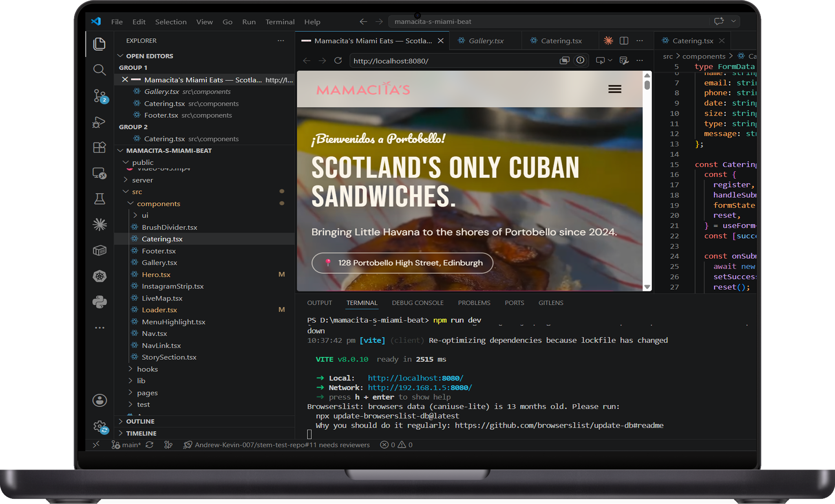Open Hero.tsx in the file tree
This screenshot has height=504, width=835.
pyautogui.click(x=156, y=275)
